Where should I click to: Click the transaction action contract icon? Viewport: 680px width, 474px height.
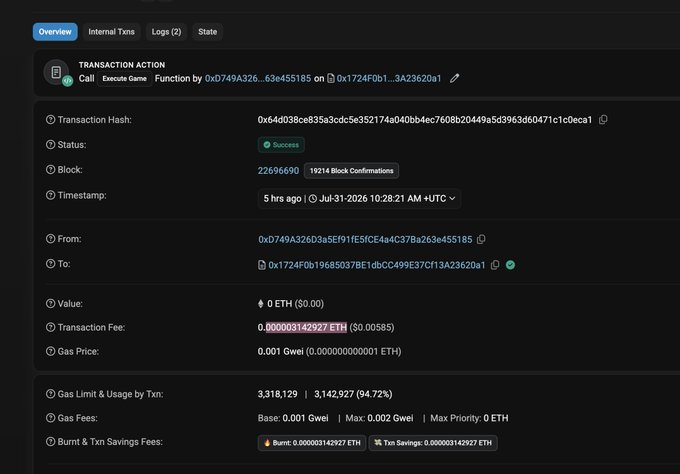click(56, 72)
